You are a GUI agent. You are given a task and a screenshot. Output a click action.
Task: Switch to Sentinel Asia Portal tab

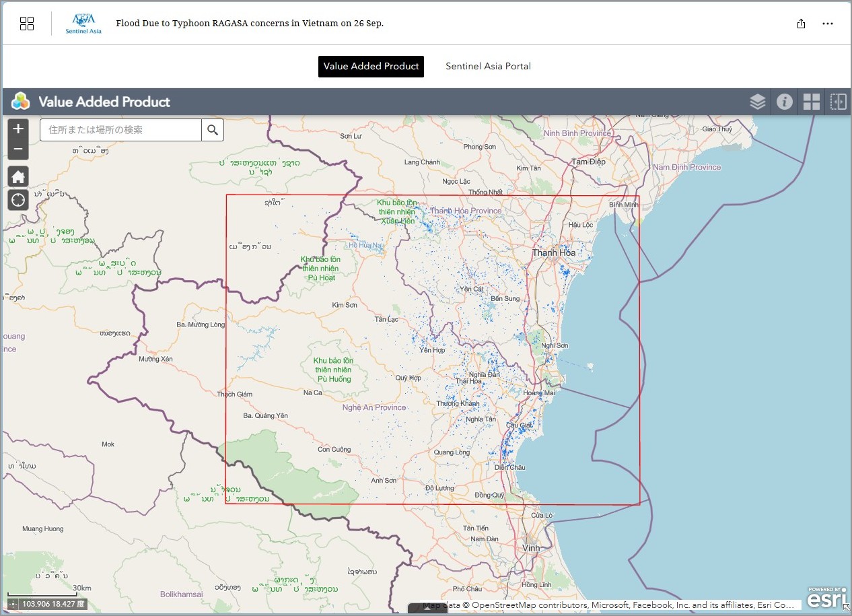click(488, 66)
